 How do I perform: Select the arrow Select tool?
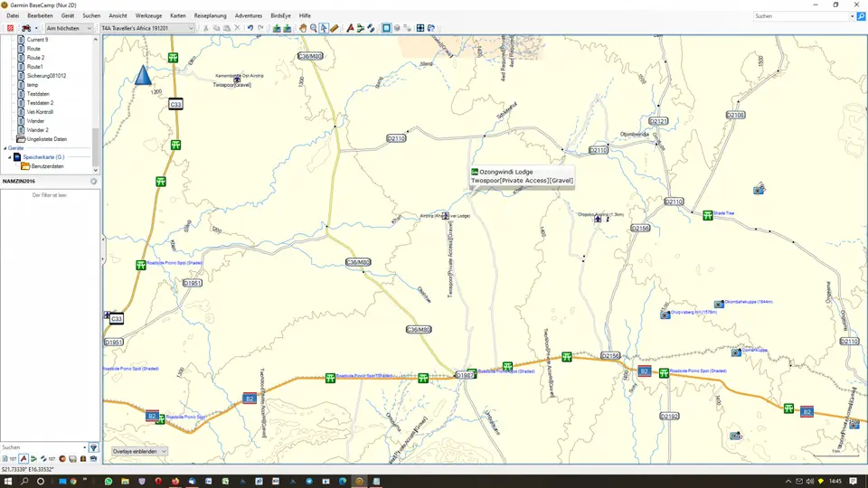tap(324, 28)
